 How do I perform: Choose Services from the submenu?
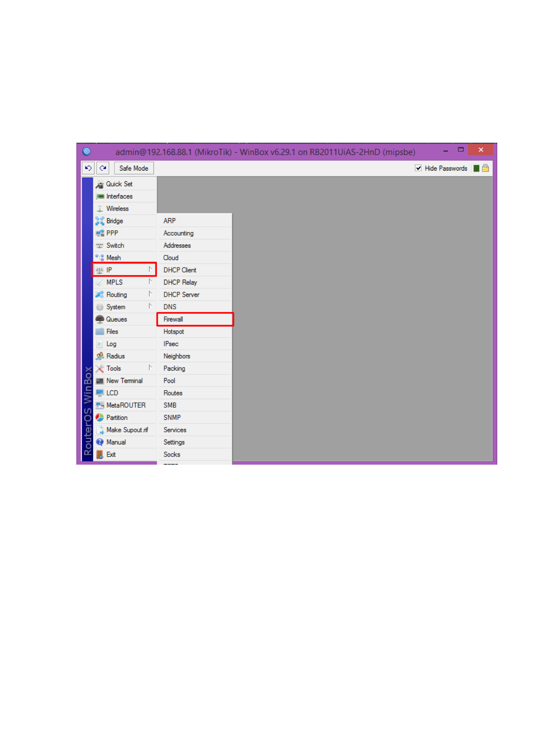[x=195, y=430]
